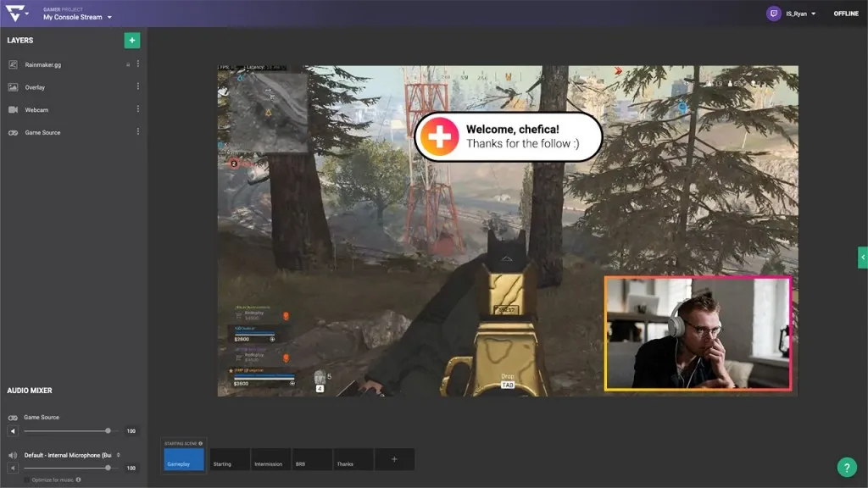
Task: Mute the Game Source audio
Action: (13, 430)
